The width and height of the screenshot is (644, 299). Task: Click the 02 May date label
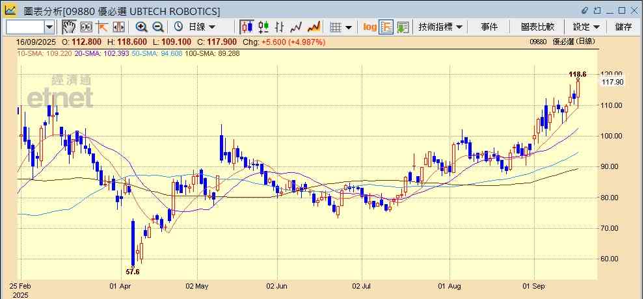[196, 286]
